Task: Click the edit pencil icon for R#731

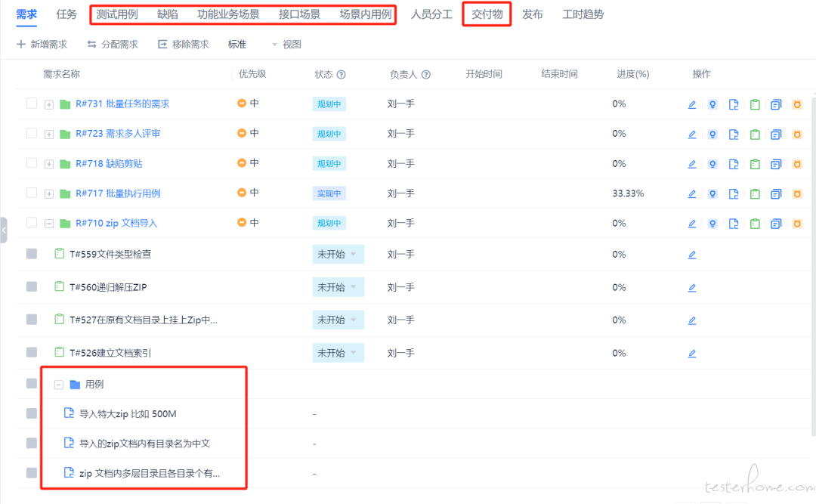Action: tap(691, 104)
